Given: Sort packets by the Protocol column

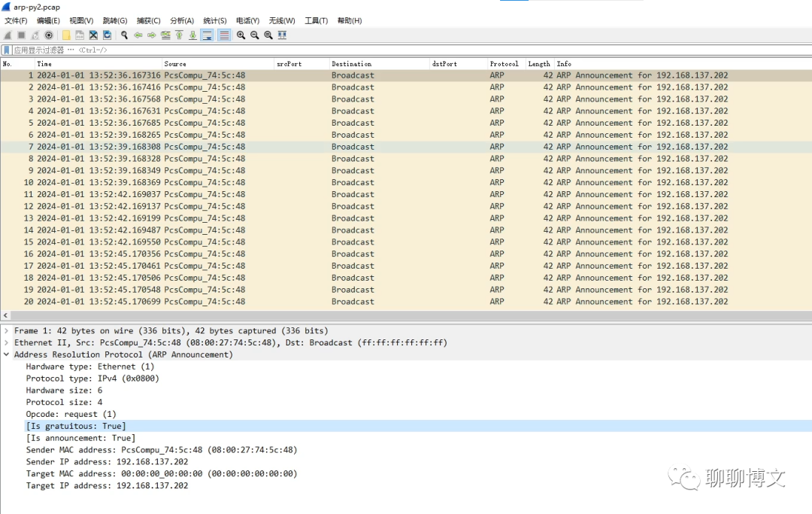Looking at the screenshot, I should point(507,64).
